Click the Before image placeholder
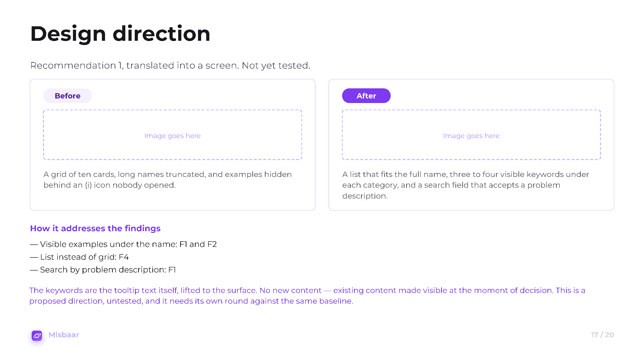The width and height of the screenshot is (644, 362). coord(172,135)
